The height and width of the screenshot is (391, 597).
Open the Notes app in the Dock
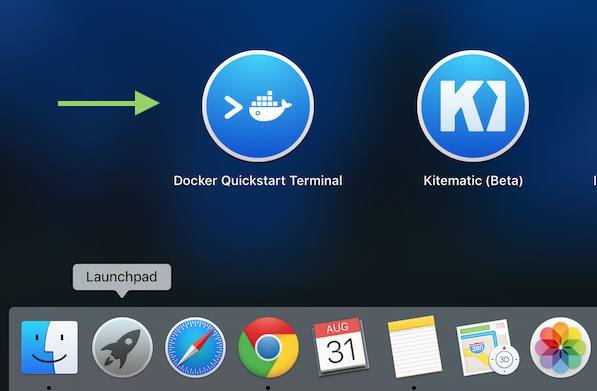point(414,346)
